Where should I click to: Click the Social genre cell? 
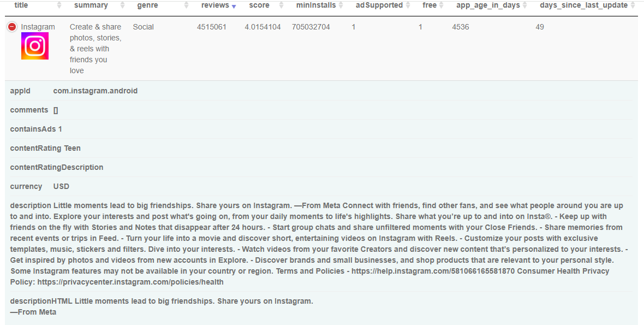(144, 27)
